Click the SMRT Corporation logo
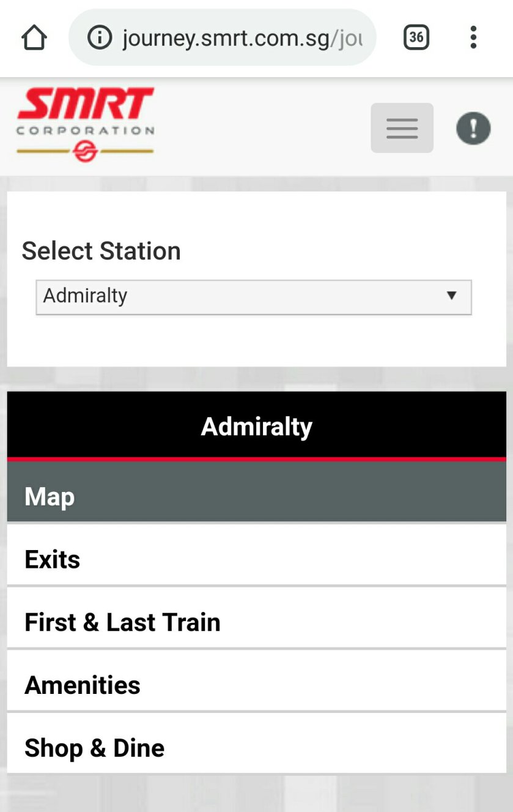Image resolution: width=513 pixels, height=812 pixels. click(85, 125)
